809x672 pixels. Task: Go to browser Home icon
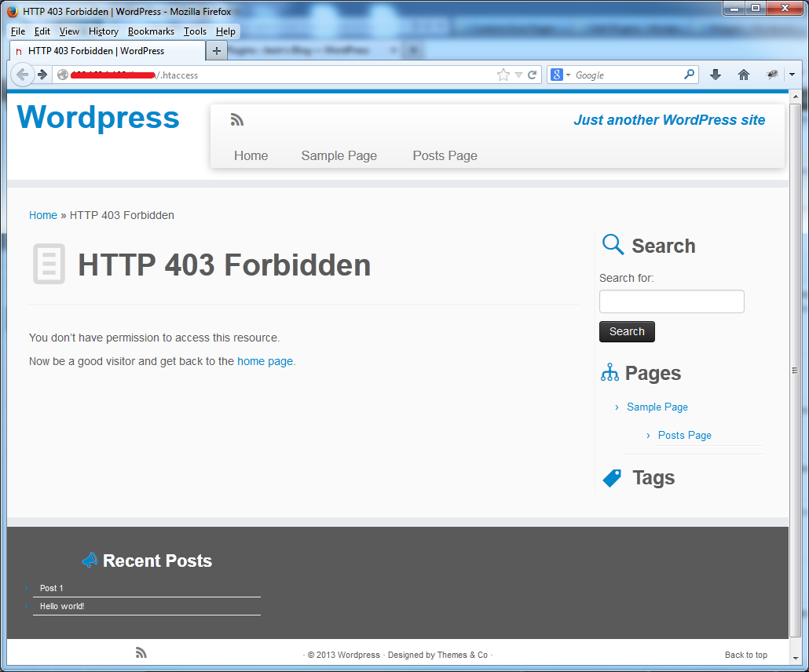pos(744,75)
